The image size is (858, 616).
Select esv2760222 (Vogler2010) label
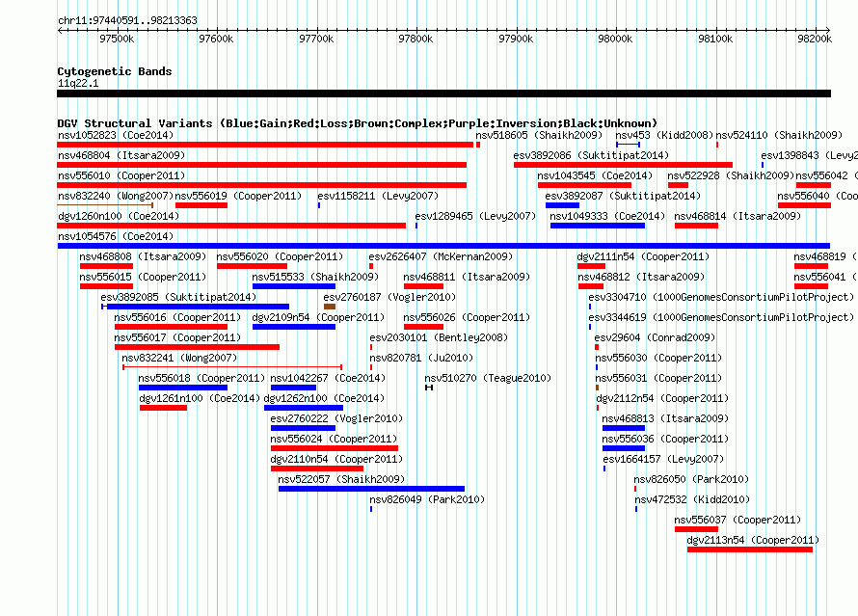(336, 418)
